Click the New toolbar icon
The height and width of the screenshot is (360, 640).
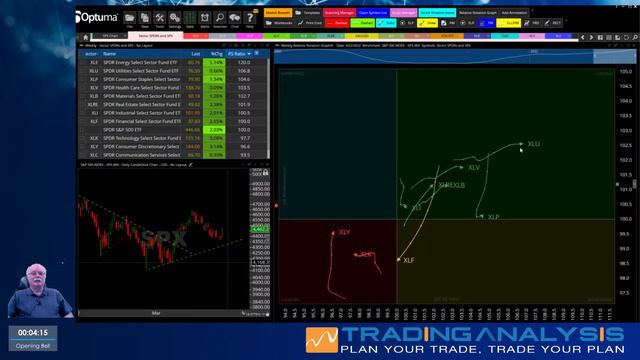144,19
